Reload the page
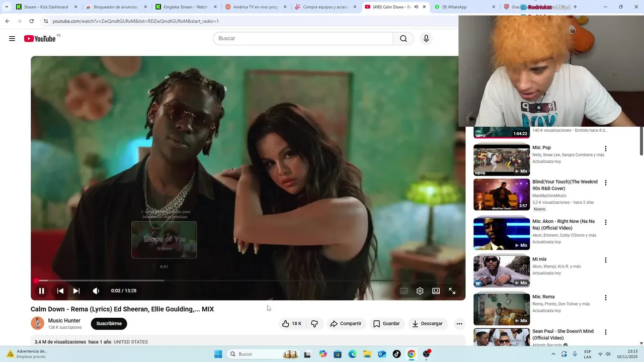 click(31, 21)
